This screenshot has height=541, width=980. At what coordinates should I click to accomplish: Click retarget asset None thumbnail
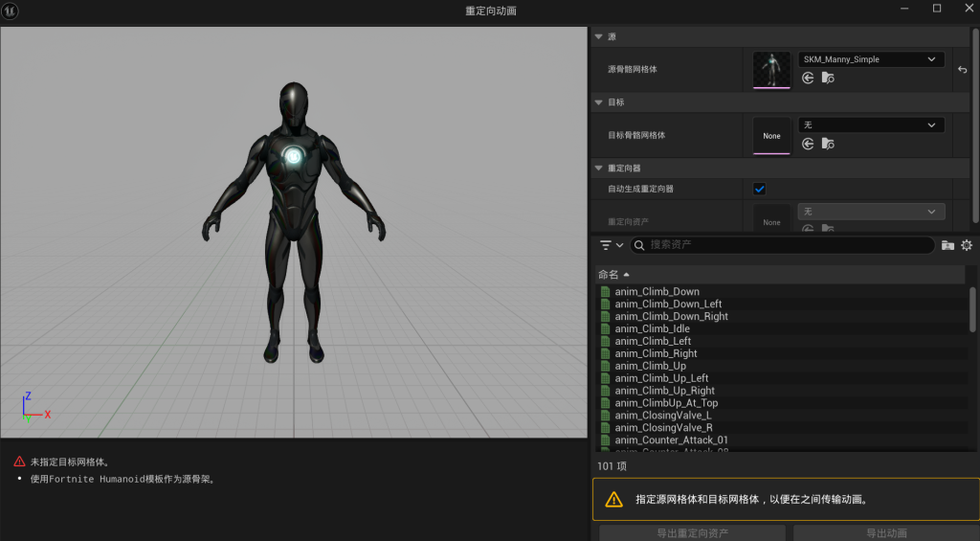pyautogui.click(x=771, y=219)
